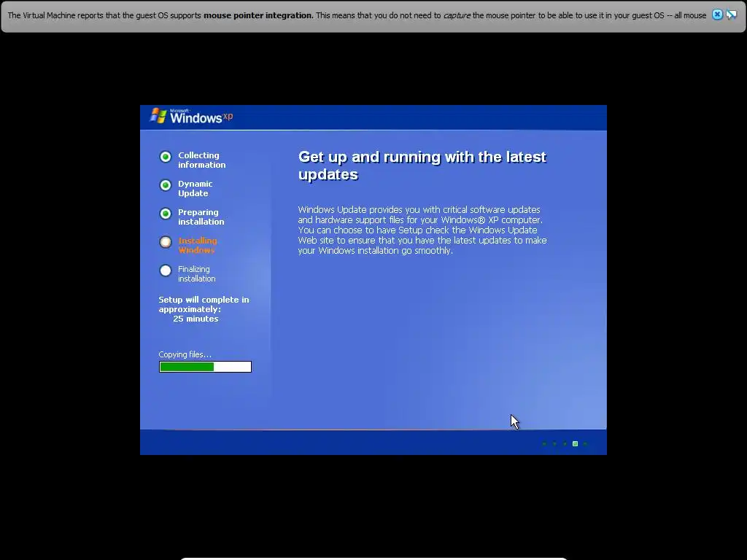747x560 pixels.
Task: Click the don't-show-again message icon in notification bar
Action: [x=731, y=15]
